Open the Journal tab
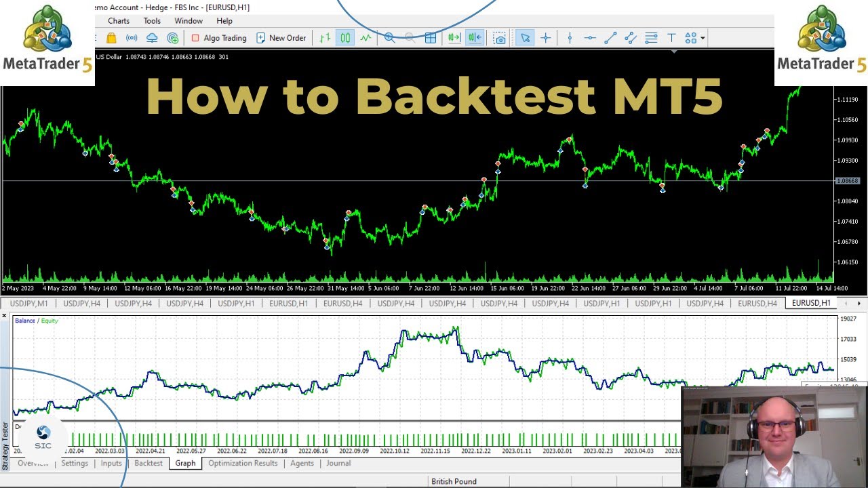Viewport: 868px width, 488px height. [338, 464]
